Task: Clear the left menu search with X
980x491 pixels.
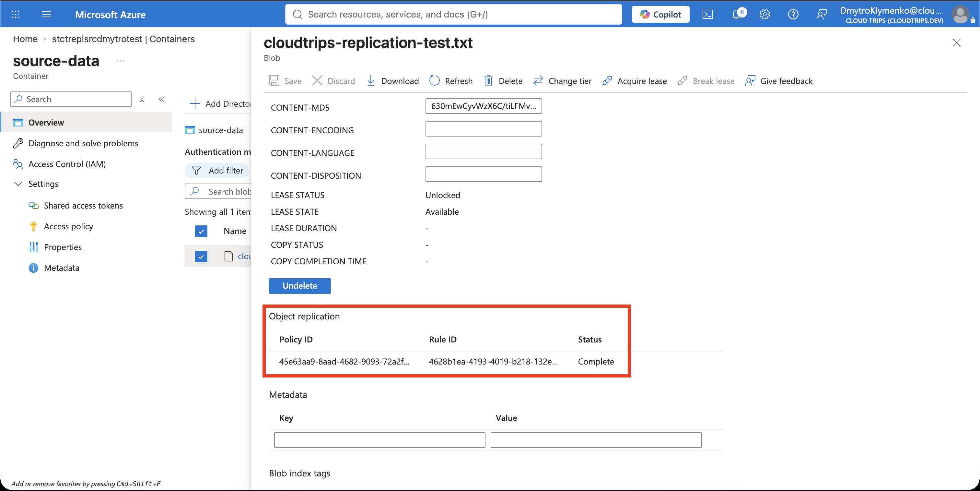Action: (x=142, y=99)
